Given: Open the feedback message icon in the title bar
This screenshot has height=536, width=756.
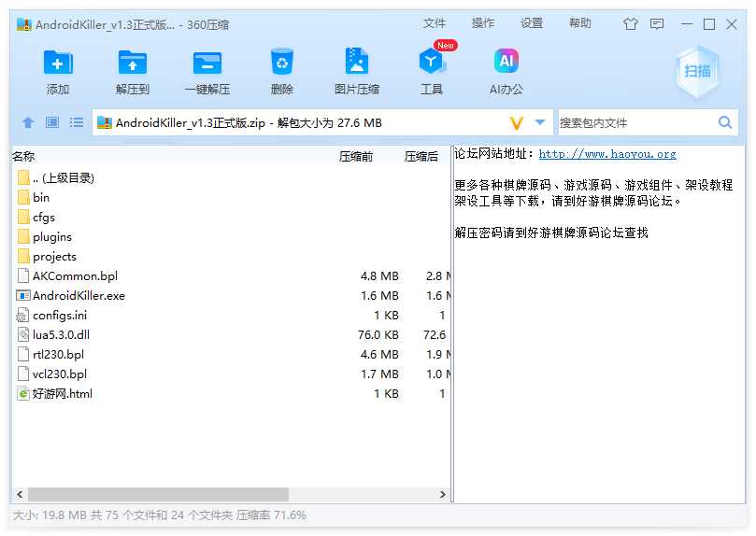Looking at the screenshot, I should [657, 24].
